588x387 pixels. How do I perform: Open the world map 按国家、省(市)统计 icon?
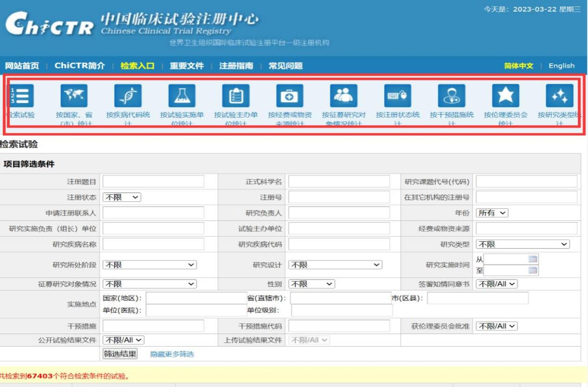74,96
